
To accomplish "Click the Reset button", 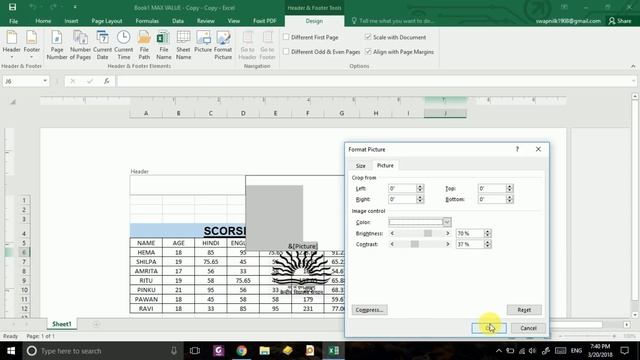I will [524, 310].
